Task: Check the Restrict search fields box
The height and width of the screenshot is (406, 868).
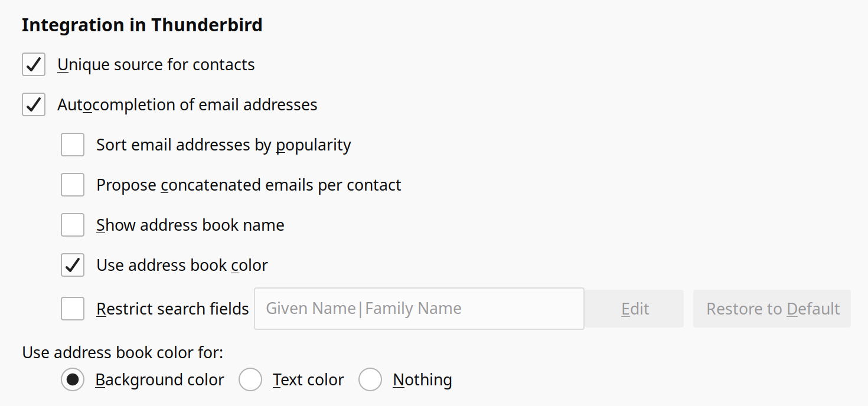Action: pyautogui.click(x=73, y=309)
